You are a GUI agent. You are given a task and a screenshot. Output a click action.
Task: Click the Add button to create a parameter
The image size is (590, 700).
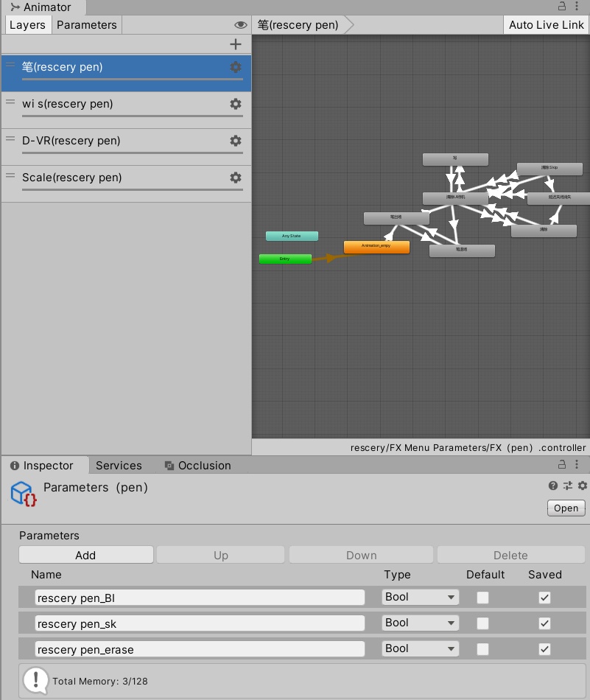pos(85,554)
